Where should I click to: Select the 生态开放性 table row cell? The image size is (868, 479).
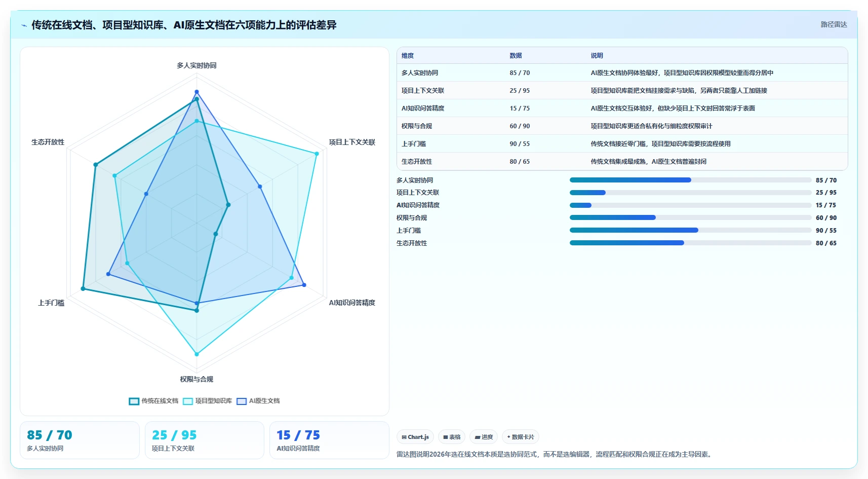[x=417, y=162]
